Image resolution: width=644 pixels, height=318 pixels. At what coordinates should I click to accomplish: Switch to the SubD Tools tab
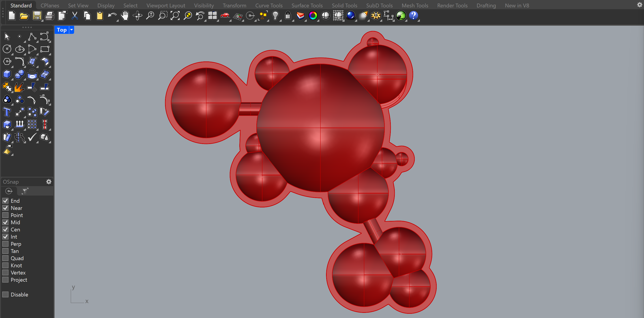[379, 5]
